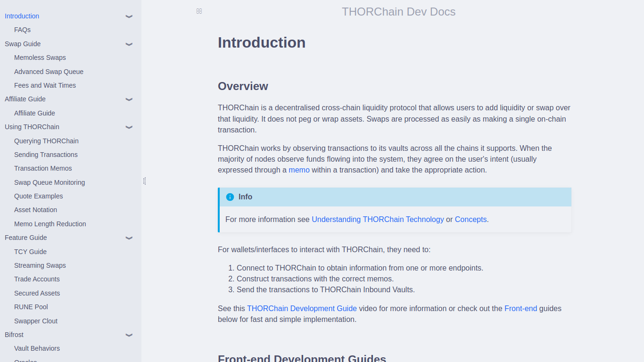The height and width of the screenshot is (362, 644).
Task: Follow the memo link in paragraph
Action: click(x=299, y=170)
